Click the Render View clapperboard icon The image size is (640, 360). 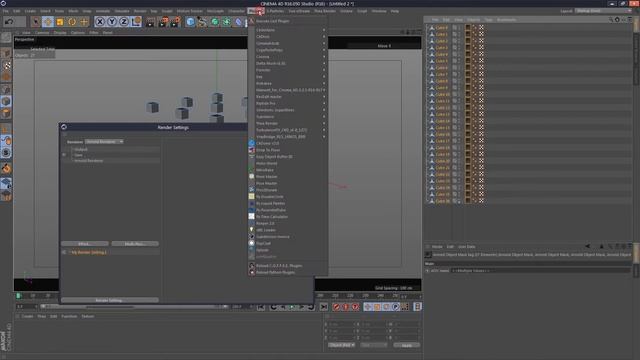[150, 22]
